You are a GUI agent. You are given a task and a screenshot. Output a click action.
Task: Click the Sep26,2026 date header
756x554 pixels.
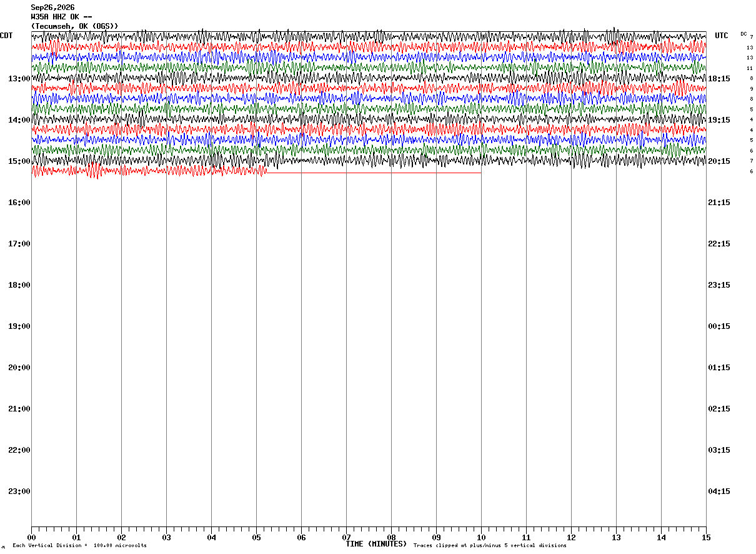coord(52,8)
